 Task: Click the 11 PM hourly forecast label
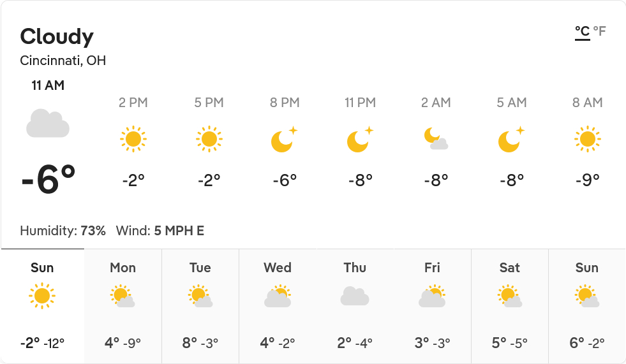pyautogui.click(x=360, y=103)
